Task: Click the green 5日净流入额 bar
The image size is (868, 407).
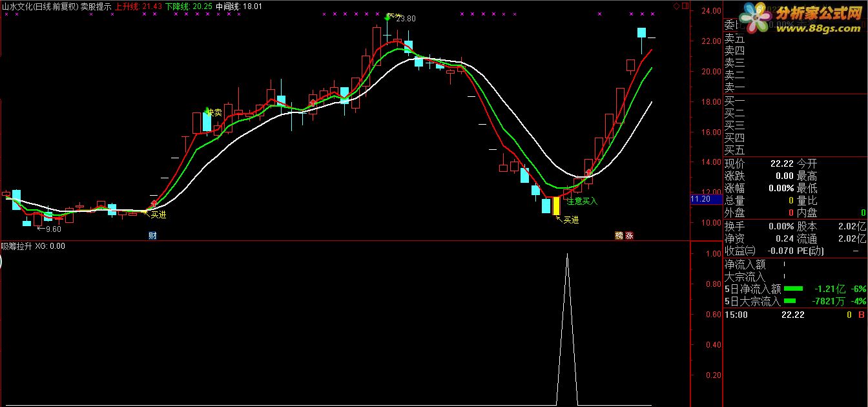Action: click(793, 289)
